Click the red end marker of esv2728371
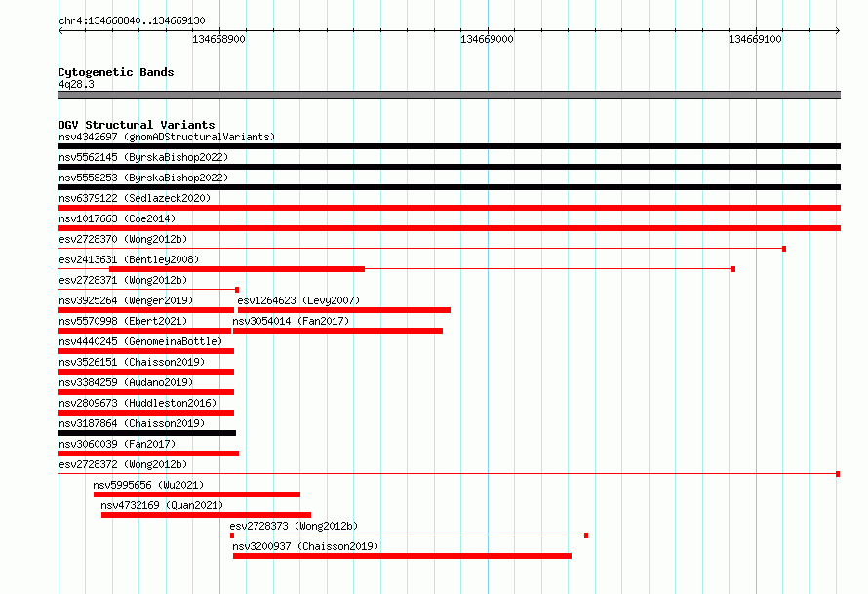The image size is (868, 594). coord(237,290)
